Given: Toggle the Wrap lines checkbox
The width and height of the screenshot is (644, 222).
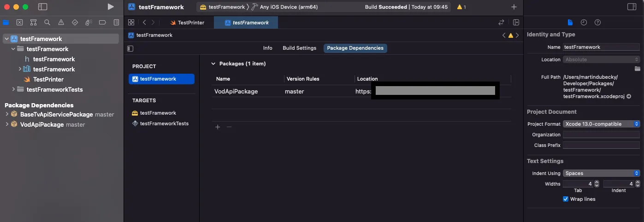Looking at the screenshot, I should [566, 199].
